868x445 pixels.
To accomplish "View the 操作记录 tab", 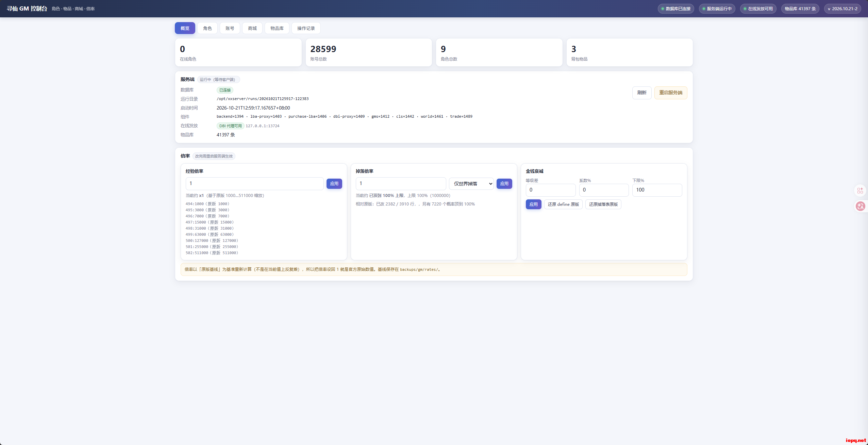I will [x=306, y=28].
